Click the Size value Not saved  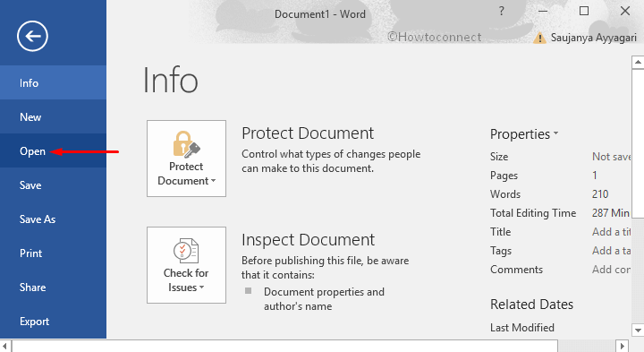611,157
